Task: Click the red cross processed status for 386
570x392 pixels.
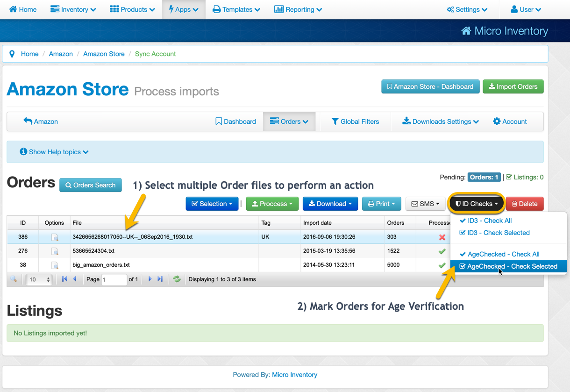Action: click(x=442, y=237)
